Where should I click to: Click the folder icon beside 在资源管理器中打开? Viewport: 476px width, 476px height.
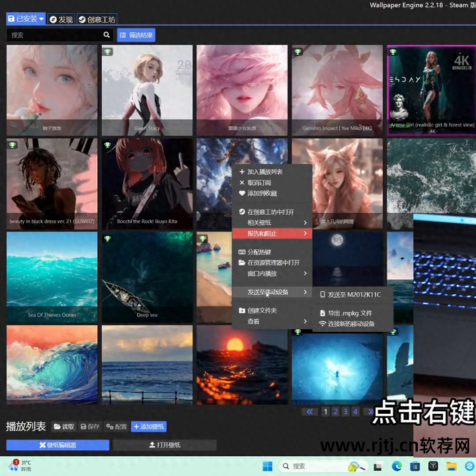click(242, 262)
